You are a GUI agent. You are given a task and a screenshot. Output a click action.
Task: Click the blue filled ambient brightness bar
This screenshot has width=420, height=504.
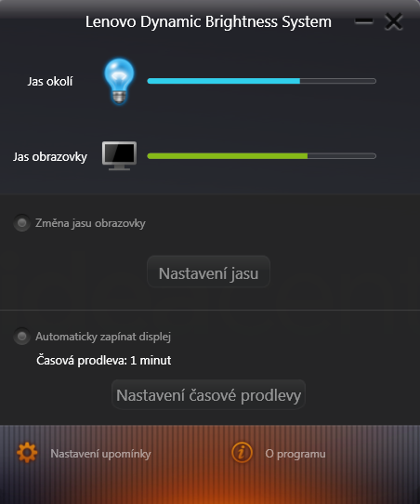click(x=224, y=81)
